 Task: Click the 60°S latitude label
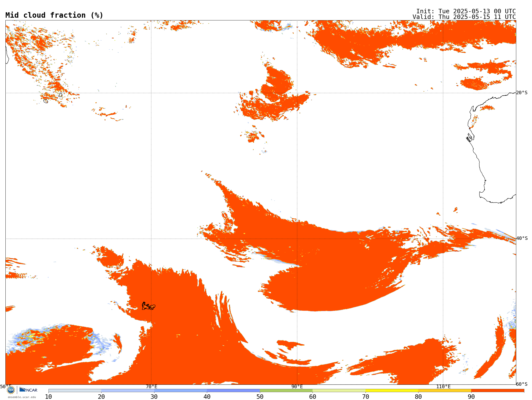[x=522, y=384]
